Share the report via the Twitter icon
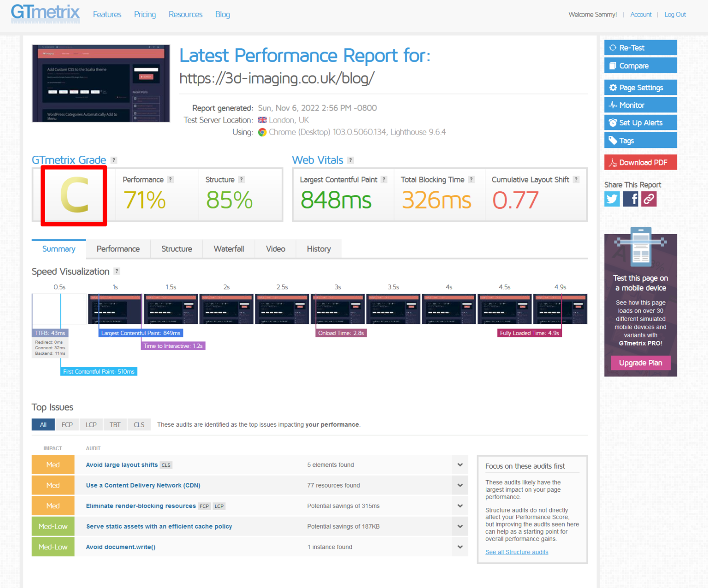The height and width of the screenshot is (588, 708). coord(612,199)
